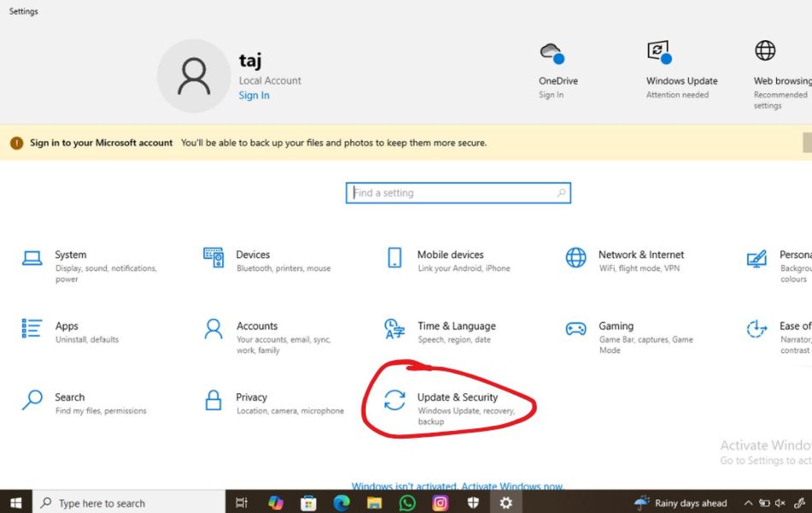812x513 pixels.
Task: Select the user avatar picture
Action: point(194,76)
